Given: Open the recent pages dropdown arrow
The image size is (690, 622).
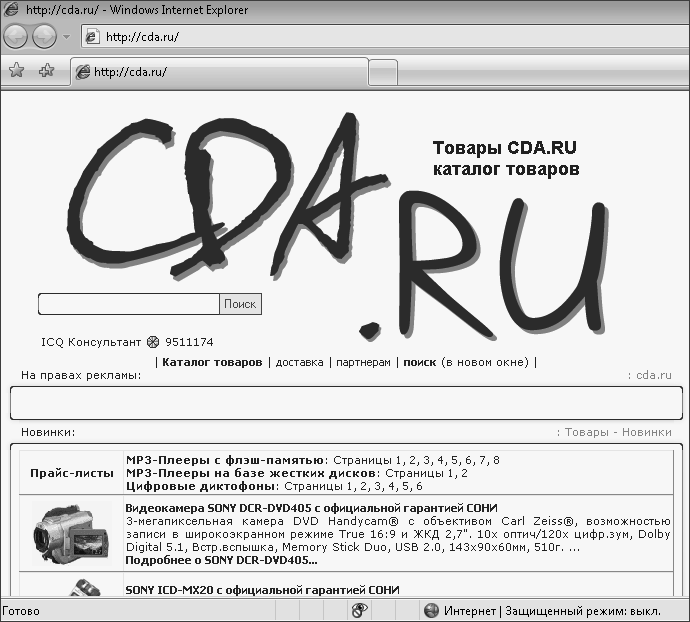Looking at the screenshot, I should [66, 37].
